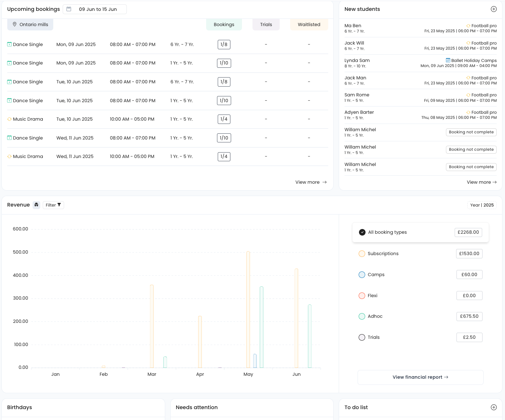The image size is (505, 420).
Task: Click the arrow in View financial report
Action: pos(446,377)
